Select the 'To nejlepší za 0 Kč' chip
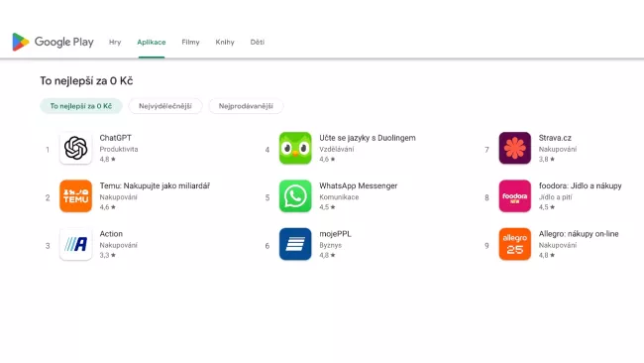Screen dimensions: 644x363 pos(81,106)
